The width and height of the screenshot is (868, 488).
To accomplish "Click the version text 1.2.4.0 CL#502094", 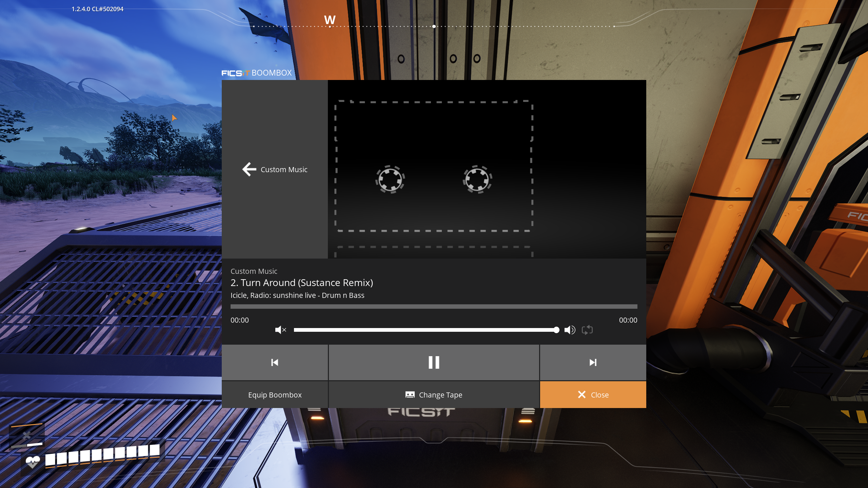I will pos(97,9).
